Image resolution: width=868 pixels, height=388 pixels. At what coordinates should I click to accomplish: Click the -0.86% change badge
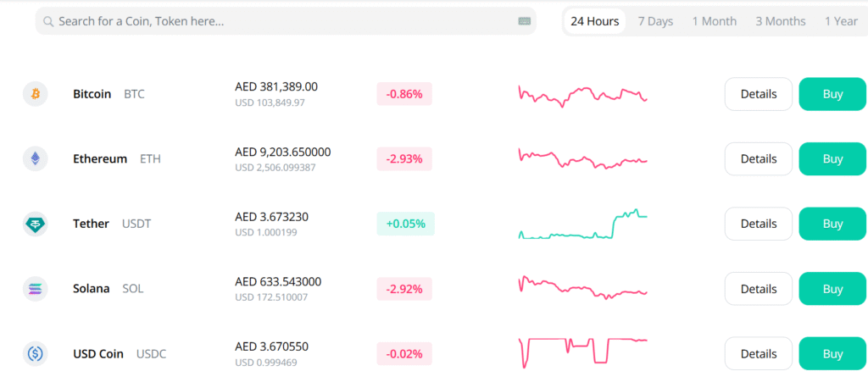404,94
